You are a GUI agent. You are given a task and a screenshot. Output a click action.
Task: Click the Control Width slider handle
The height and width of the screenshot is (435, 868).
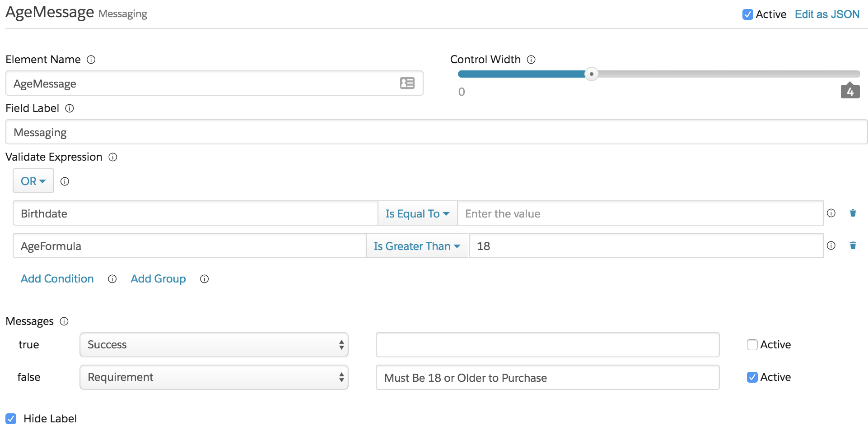coord(591,74)
